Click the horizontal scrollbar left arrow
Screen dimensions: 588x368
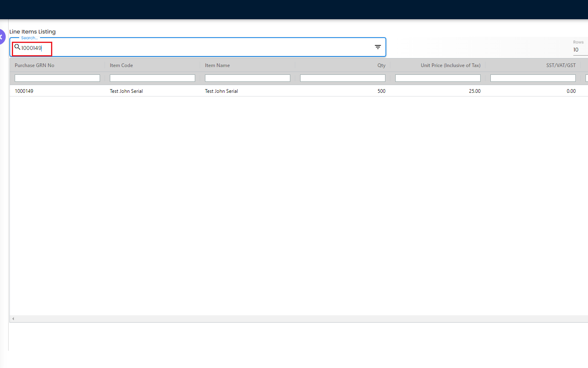[x=13, y=319]
